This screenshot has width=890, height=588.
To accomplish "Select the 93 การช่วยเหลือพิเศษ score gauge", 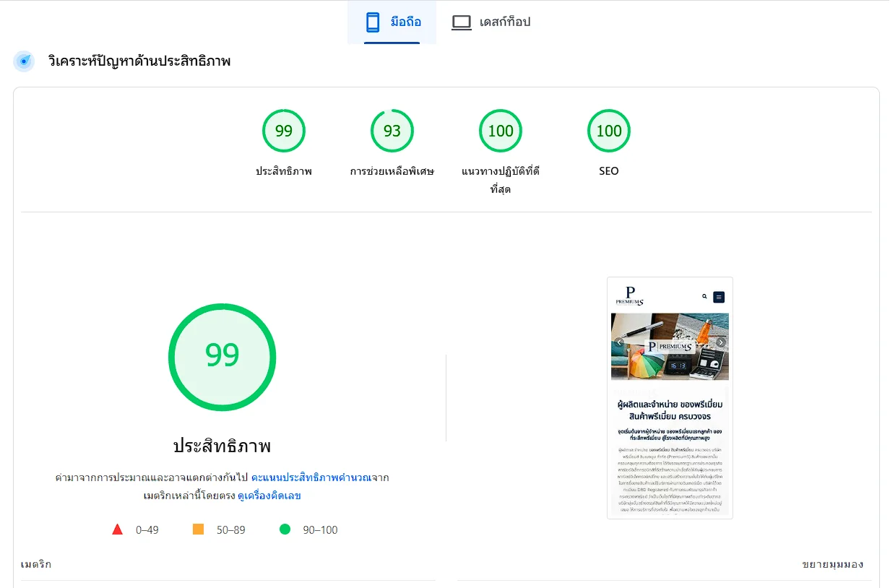I will 392,131.
